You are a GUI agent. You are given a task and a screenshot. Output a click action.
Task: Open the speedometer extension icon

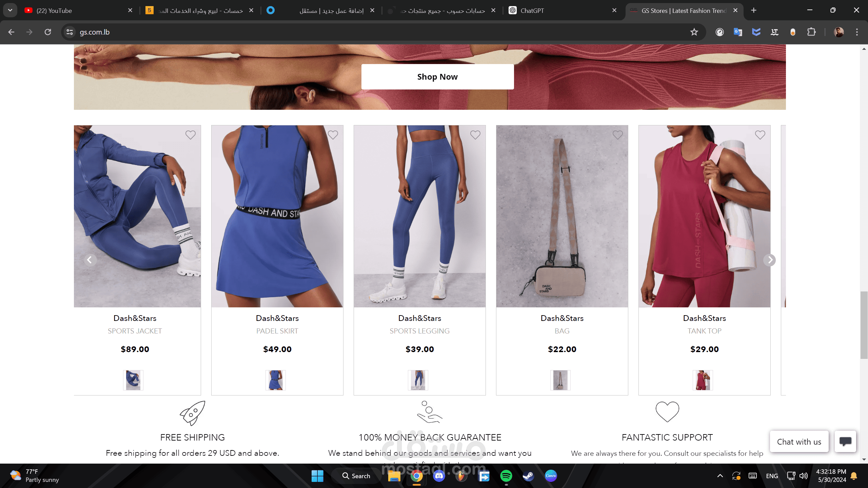(x=719, y=32)
